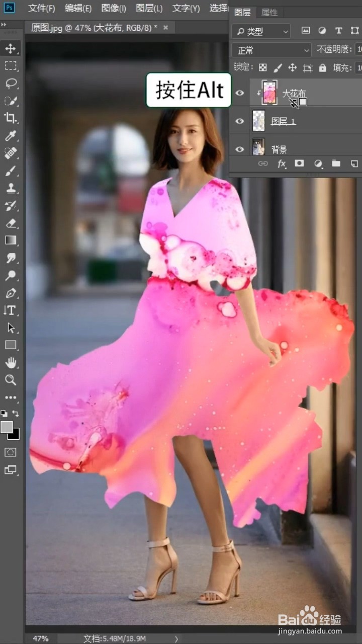Toggle pixel layer filter
Screen dimensions: 362x644
pos(306,31)
